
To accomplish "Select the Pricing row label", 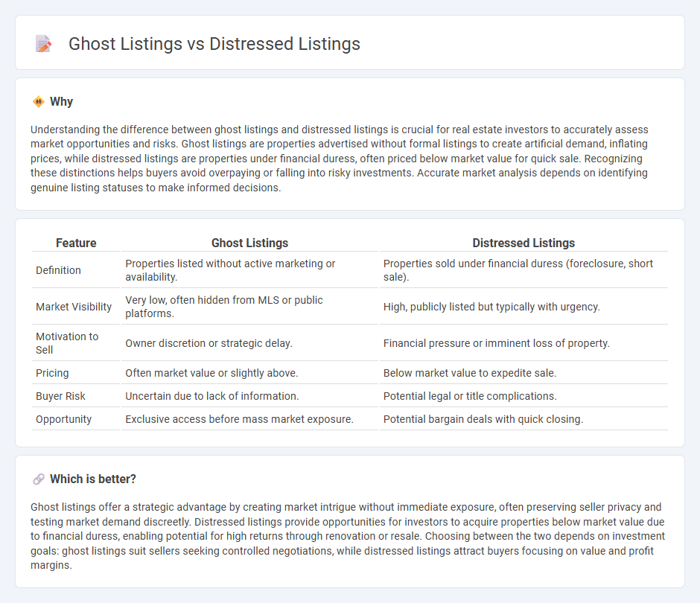I will pyautogui.click(x=52, y=373).
